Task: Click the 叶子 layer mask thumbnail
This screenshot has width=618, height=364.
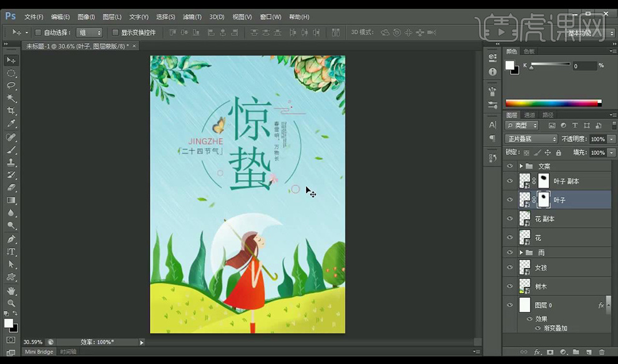Action: (544, 200)
